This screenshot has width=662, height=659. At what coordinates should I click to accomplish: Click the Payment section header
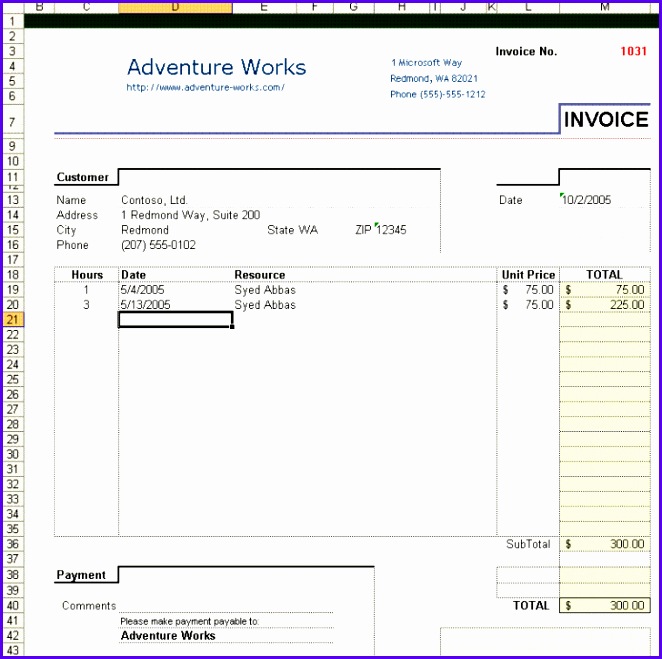point(81,575)
